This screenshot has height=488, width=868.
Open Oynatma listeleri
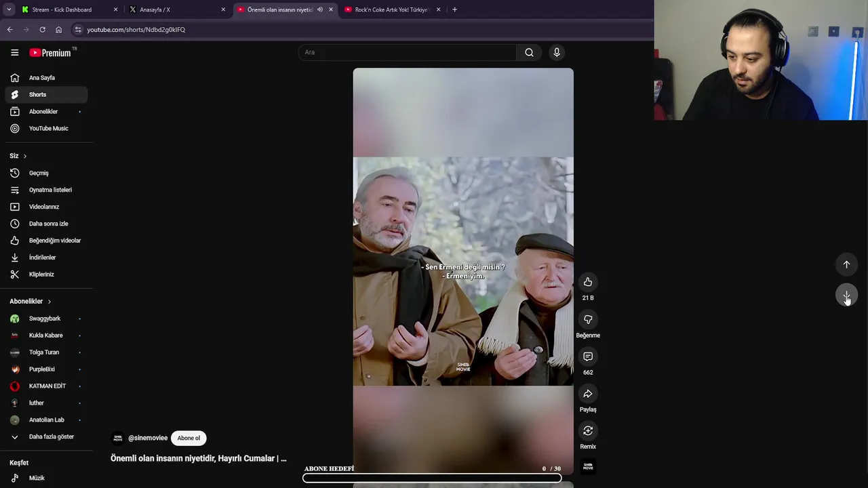(46, 190)
